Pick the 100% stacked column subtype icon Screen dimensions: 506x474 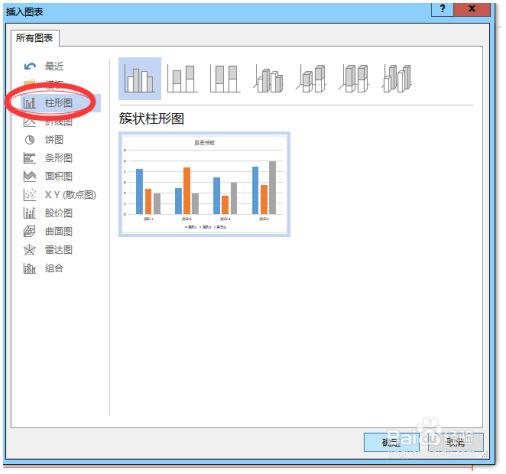click(x=225, y=79)
